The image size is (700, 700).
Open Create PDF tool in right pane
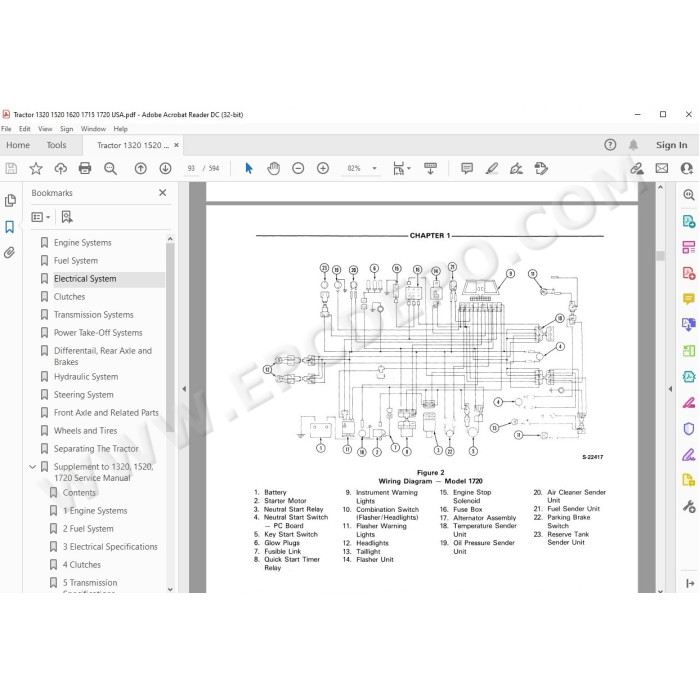click(689, 273)
